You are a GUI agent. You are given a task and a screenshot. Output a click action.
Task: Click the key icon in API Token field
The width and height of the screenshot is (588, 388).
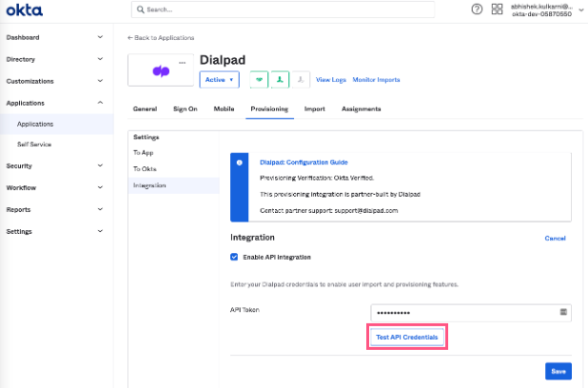pos(563,312)
